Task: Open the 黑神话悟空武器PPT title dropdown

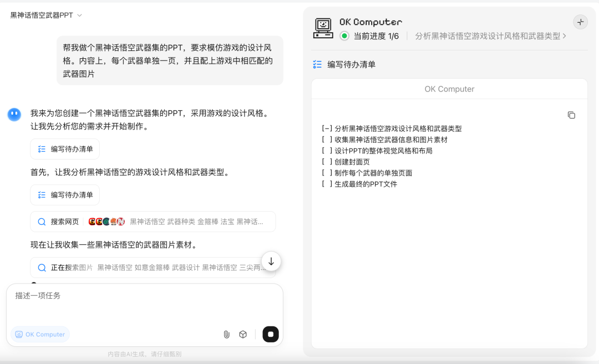Action: (x=46, y=16)
